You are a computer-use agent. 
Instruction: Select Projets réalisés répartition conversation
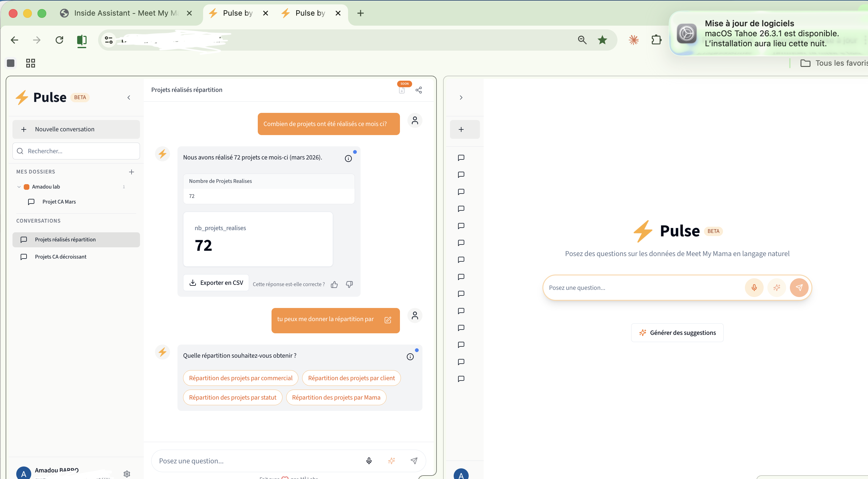[x=76, y=240]
